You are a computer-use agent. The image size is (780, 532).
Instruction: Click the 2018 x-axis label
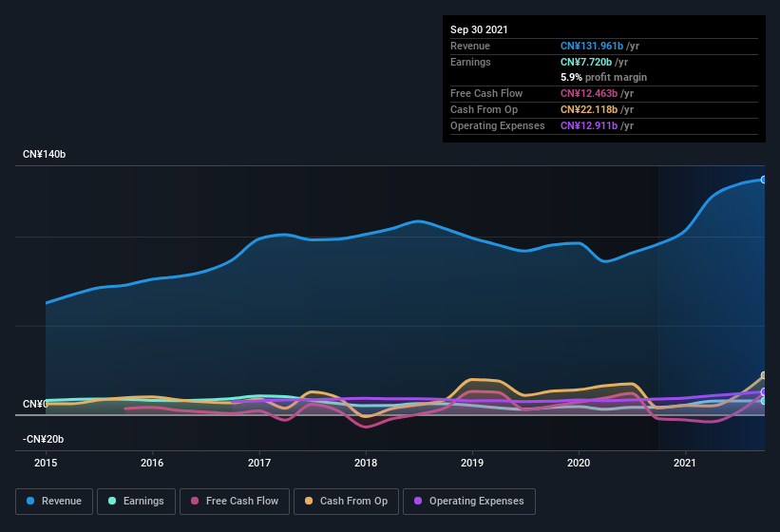click(x=366, y=463)
